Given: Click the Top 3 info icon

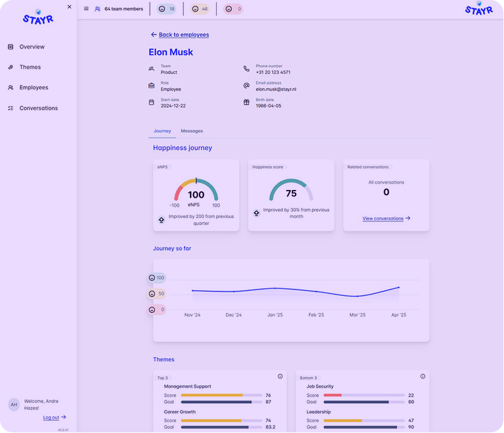Looking at the screenshot, I should 280,376.
